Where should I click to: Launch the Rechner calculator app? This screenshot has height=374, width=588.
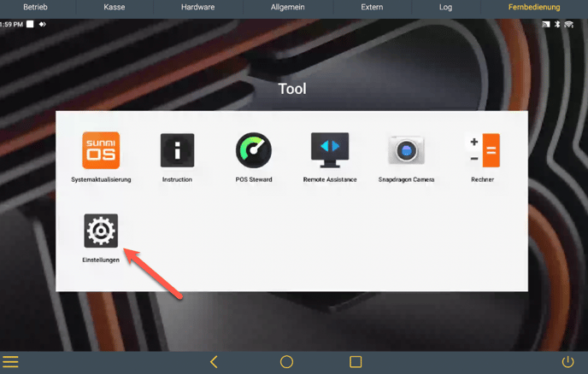482,150
